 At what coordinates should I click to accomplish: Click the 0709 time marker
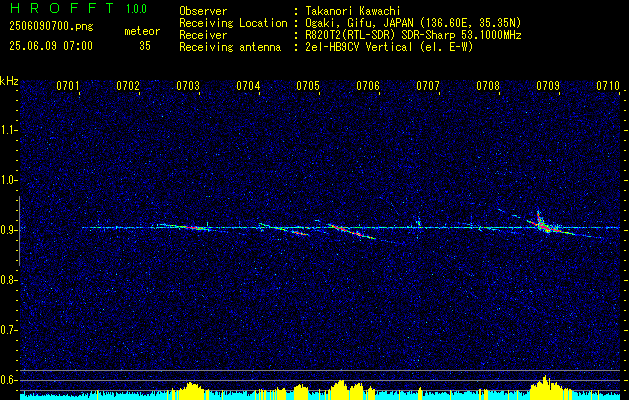(x=548, y=86)
